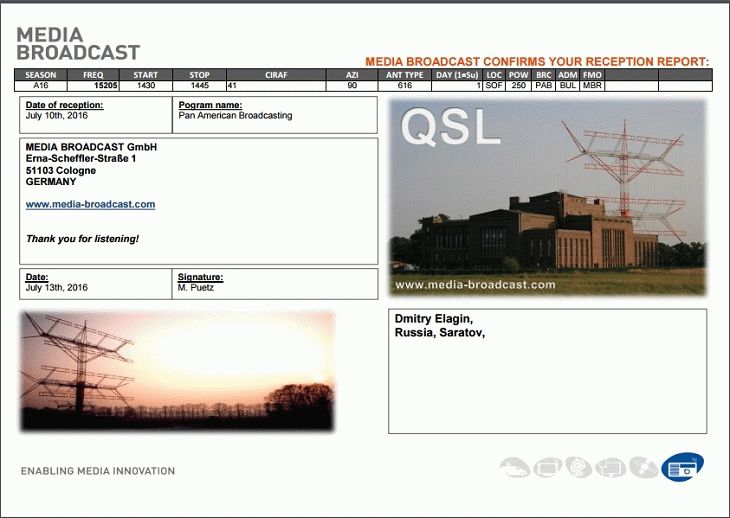Click the CIRAF value '41'
This screenshot has height=518, width=730.
click(232, 86)
